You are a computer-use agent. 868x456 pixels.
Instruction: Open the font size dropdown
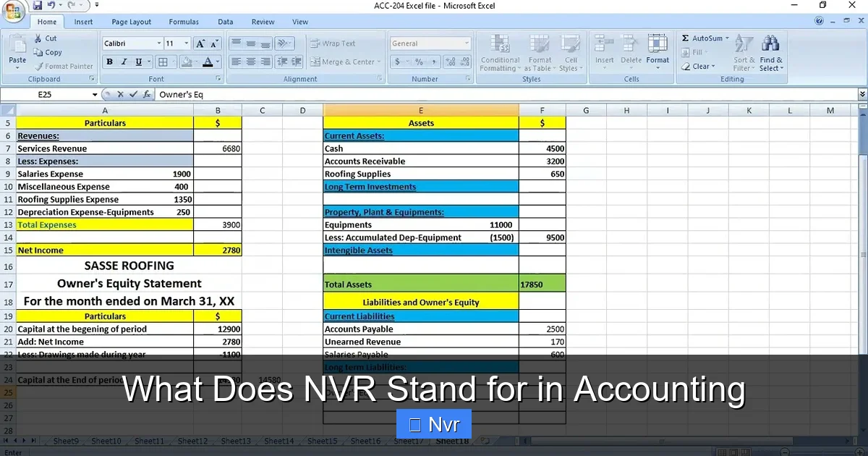(x=186, y=41)
